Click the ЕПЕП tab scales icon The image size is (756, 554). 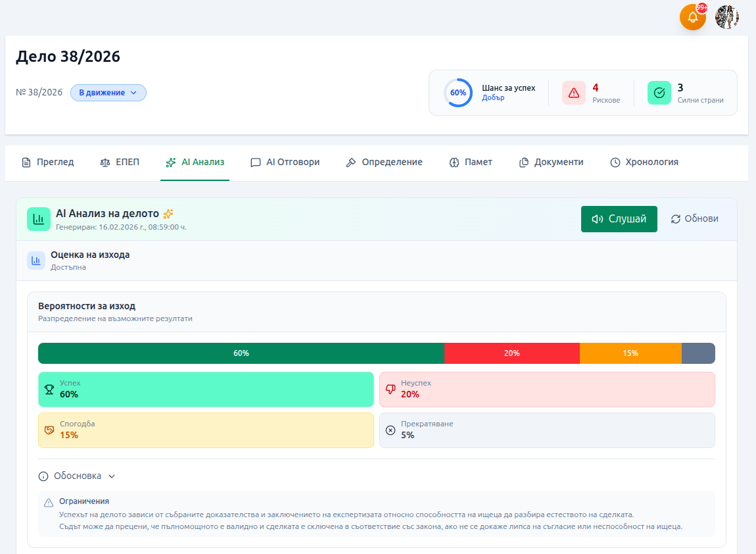click(105, 163)
